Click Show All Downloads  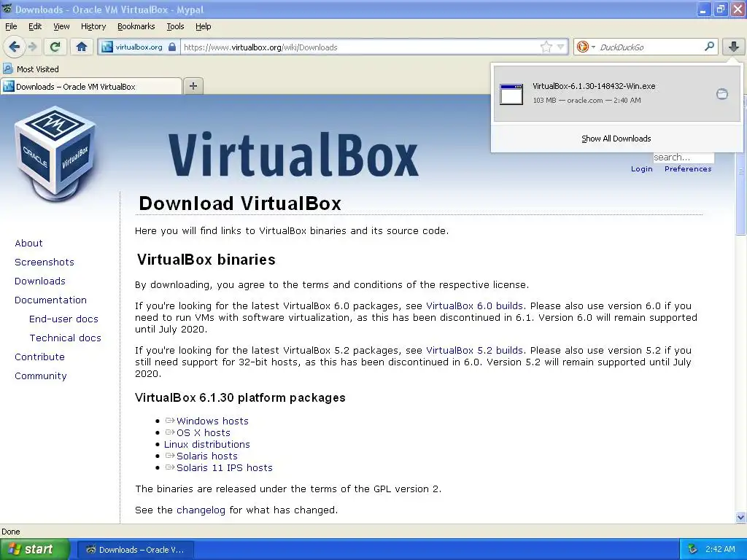click(616, 139)
